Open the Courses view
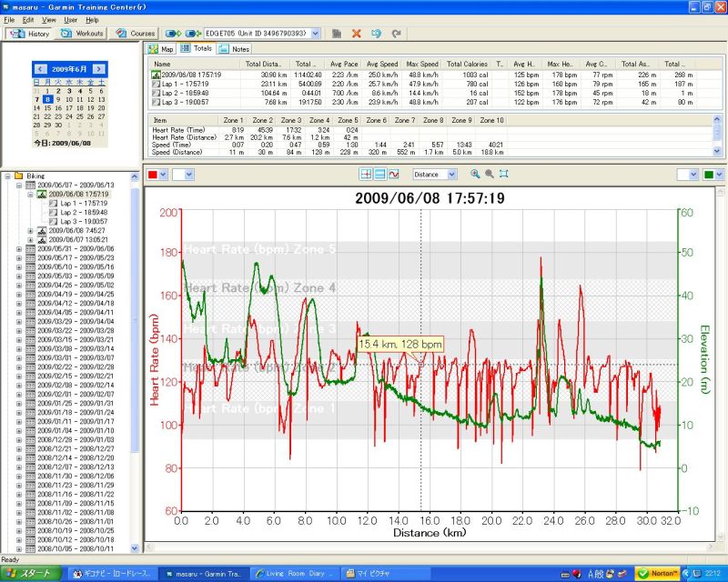The width and height of the screenshot is (728, 582). [135, 34]
